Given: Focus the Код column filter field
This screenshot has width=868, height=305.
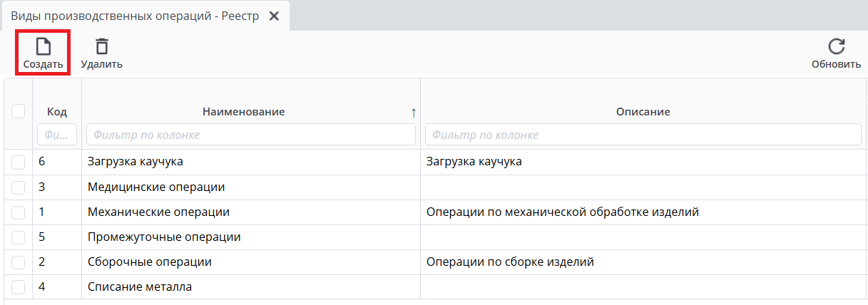Looking at the screenshot, I should pos(57,135).
